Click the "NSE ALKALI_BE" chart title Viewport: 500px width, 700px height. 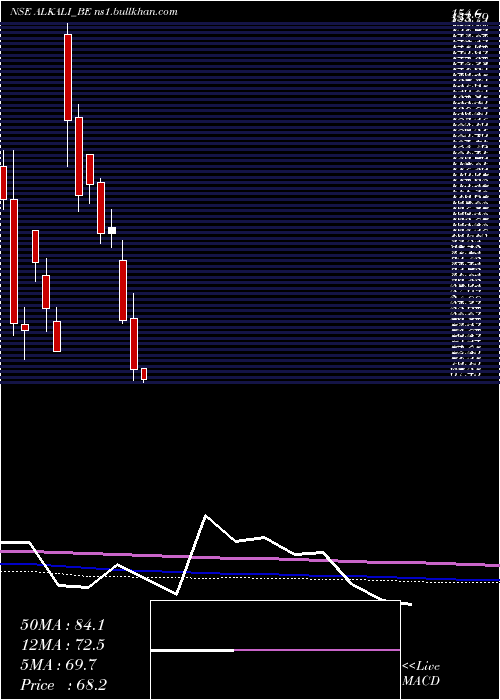[x=51, y=12]
